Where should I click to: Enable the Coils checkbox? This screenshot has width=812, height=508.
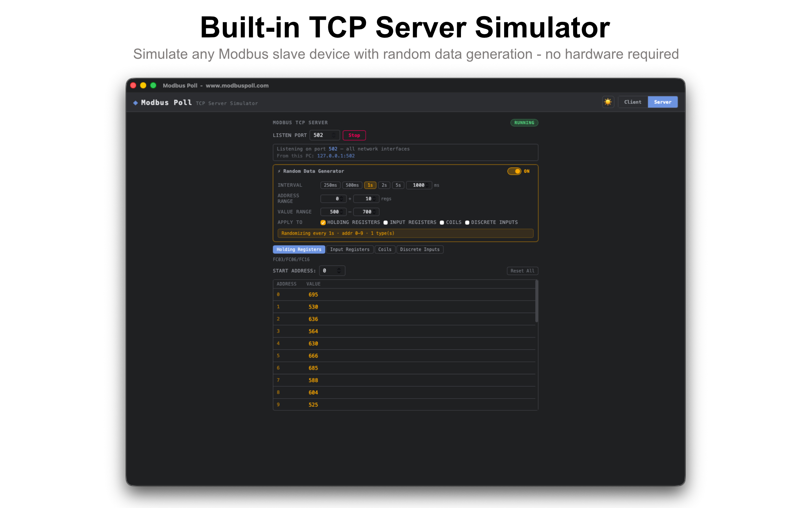442,223
